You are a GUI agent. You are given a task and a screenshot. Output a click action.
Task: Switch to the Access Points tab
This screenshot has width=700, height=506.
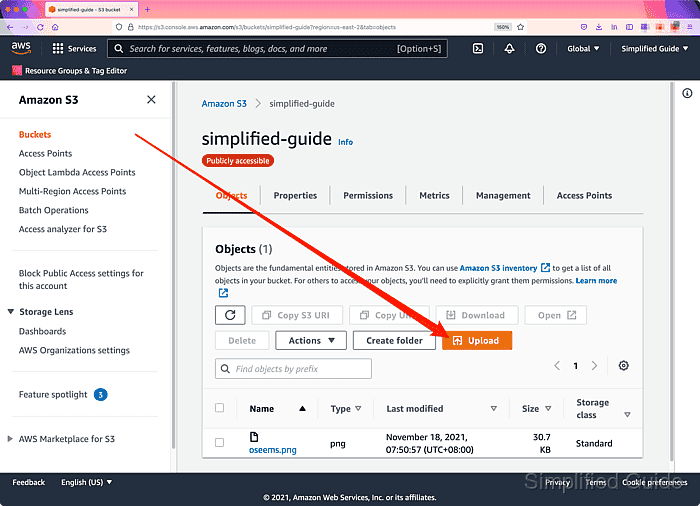point(584,196)
